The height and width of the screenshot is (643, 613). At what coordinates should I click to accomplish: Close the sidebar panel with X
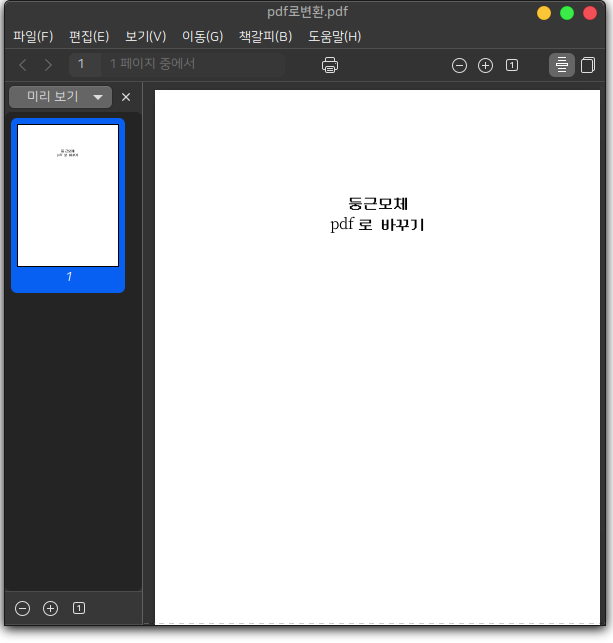coord(126,97)
